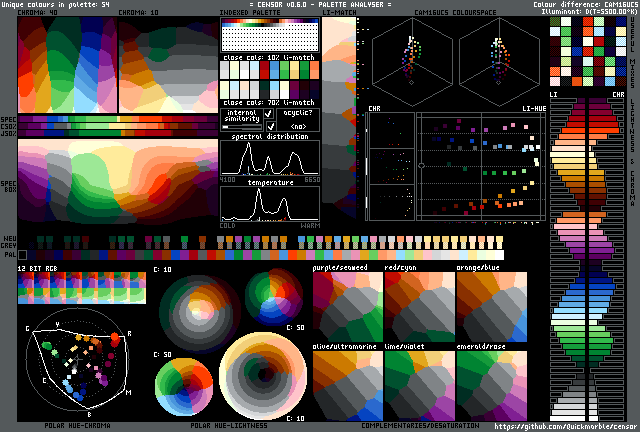This screenshot has width=640, height=432.
Task: Select the right CAM16UCS colourspace cube
Action: 499,62
